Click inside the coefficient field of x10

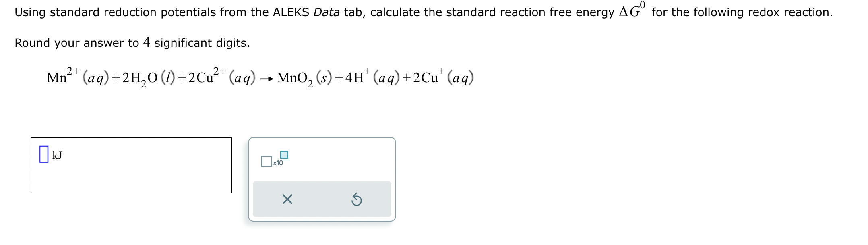click(267, 161)
